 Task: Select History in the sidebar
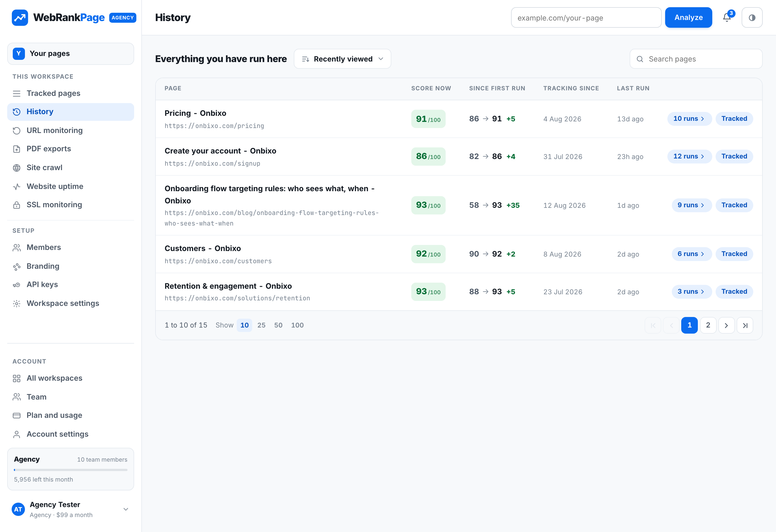(x=70, y=111)
